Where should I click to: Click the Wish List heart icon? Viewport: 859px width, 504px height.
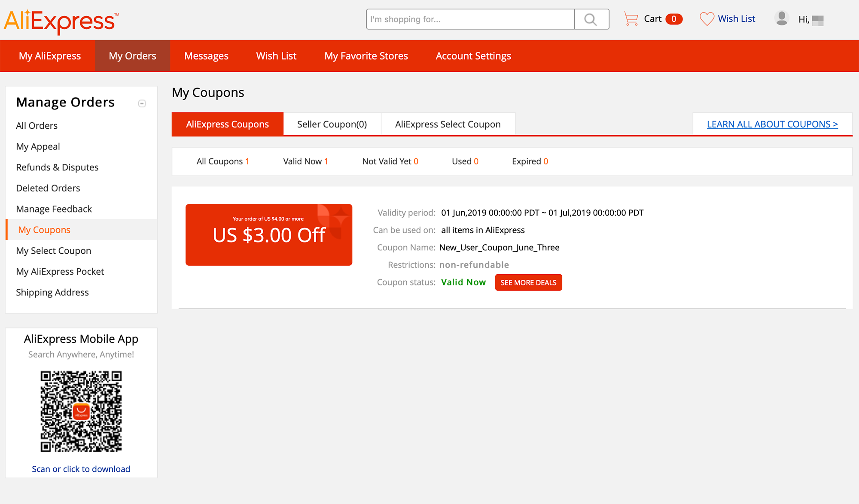pyautogui.click(x=707, y=19)
